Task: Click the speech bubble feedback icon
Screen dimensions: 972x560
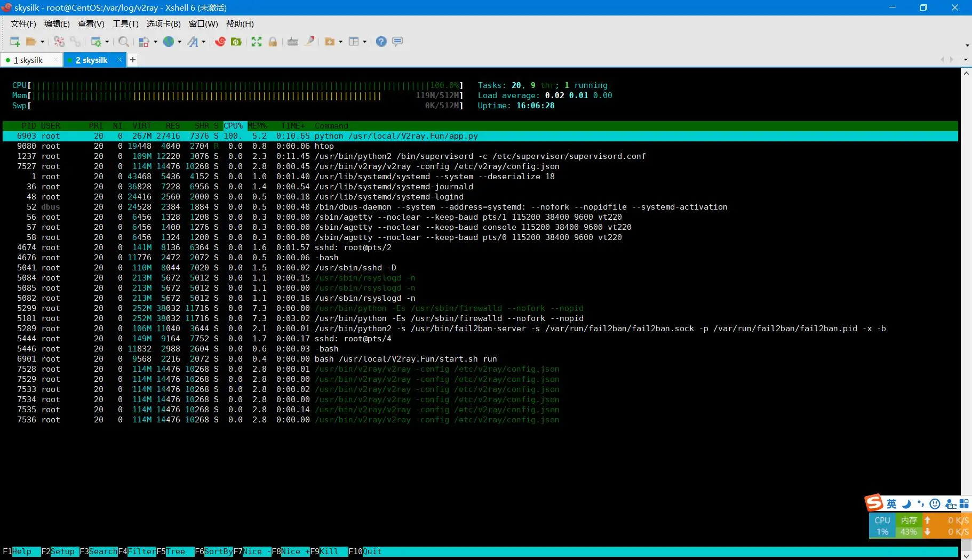Action: [x=397, y=42]
